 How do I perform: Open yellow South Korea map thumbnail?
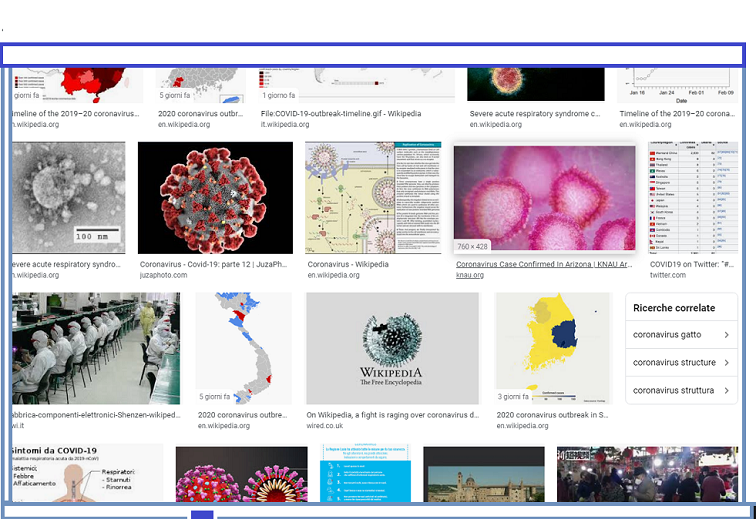point(554,348)
